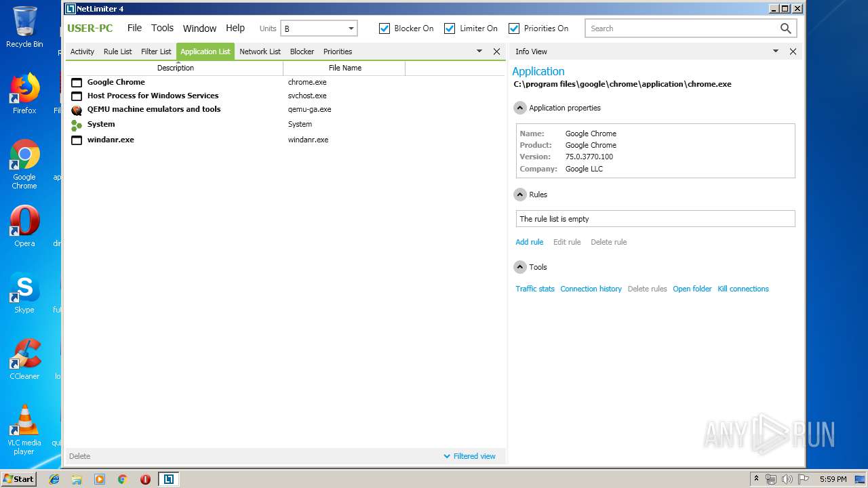Open the tab panel options dropdown arrow

[x=479, y=52]
